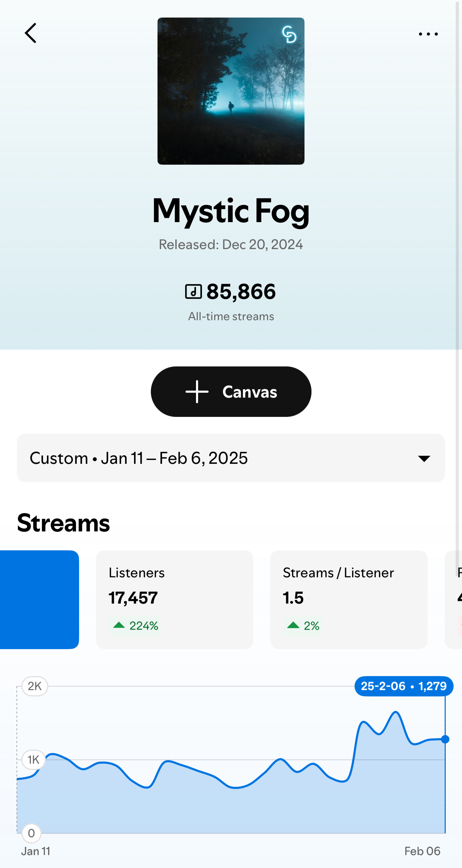462x868 pixels.
Task: Select the blue highlighted metric card
Action: pos(39,599)
